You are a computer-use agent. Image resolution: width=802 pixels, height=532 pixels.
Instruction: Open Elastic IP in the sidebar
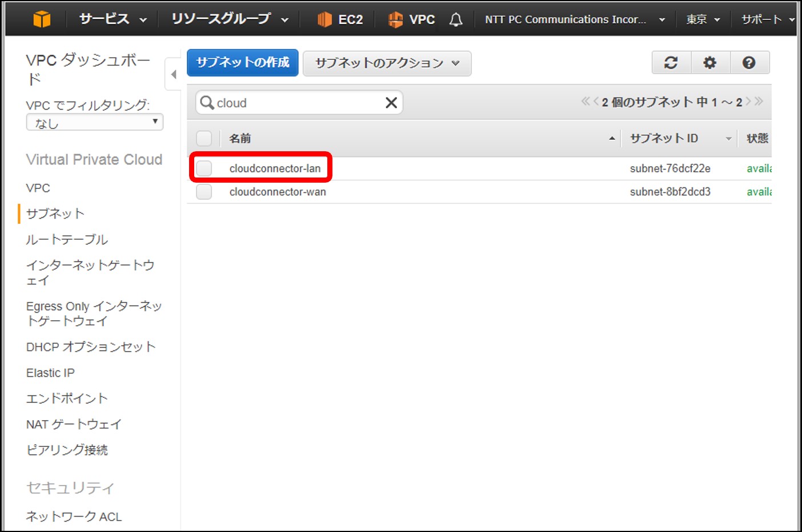[50, 373]
